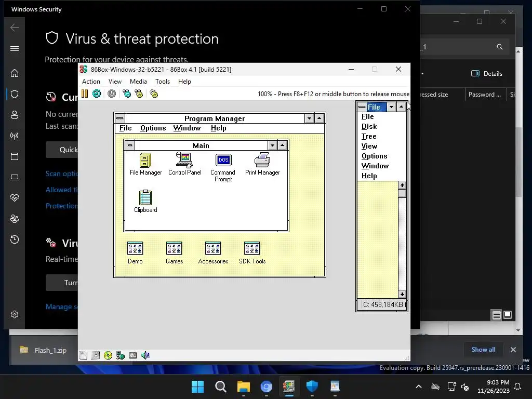Open the Disk menu in File Manager

pos(369,127)
